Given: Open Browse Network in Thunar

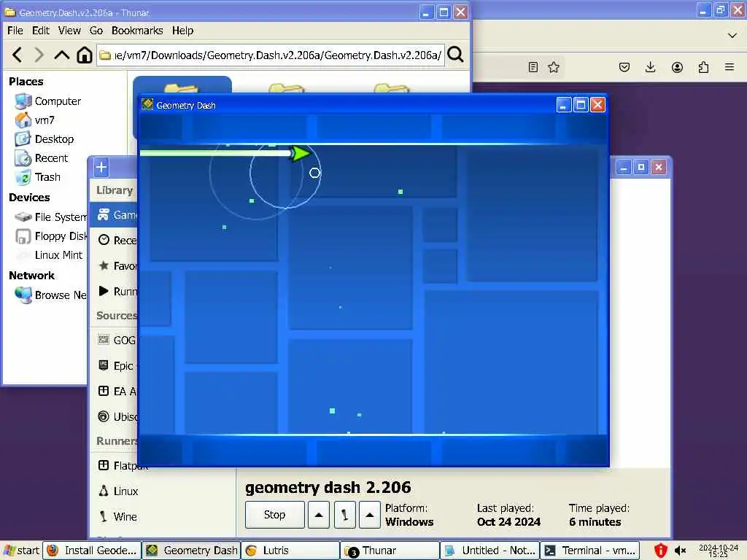Looking at the screenshot, I should (50, 295).
